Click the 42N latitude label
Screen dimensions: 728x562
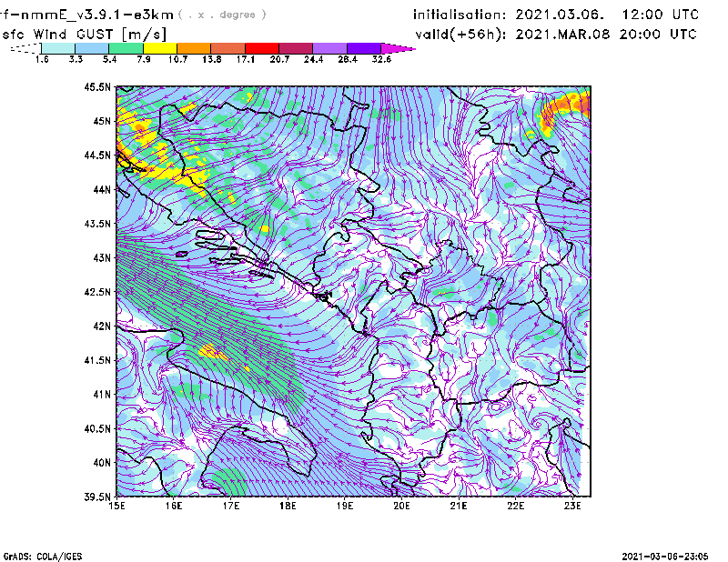click(x=102, y=326)
